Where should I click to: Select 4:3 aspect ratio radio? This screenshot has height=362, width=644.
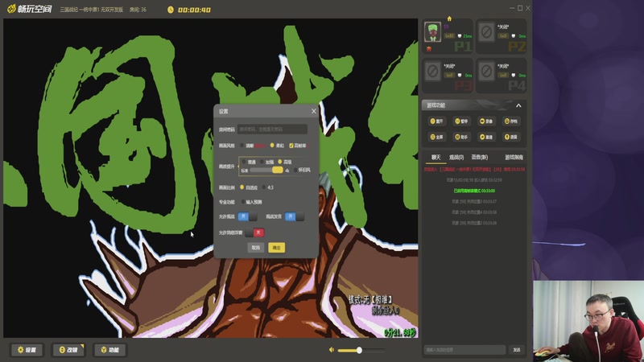(264, 187)
